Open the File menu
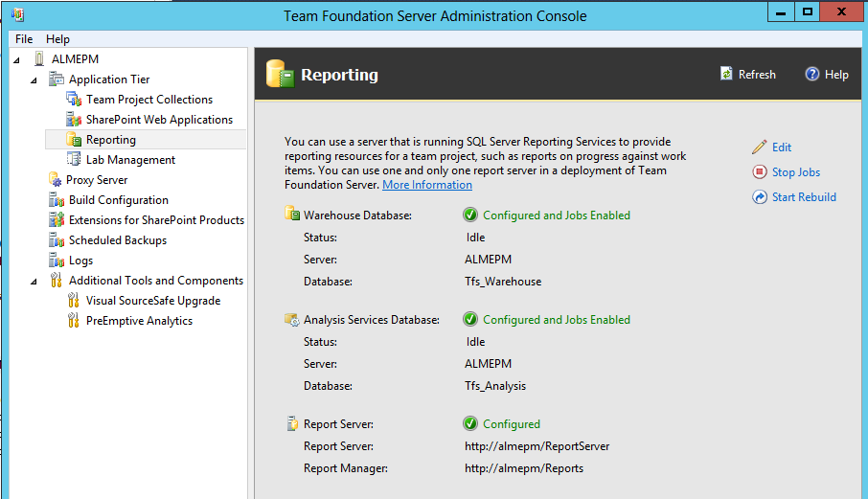868x499 pixels. click(24, 38)
